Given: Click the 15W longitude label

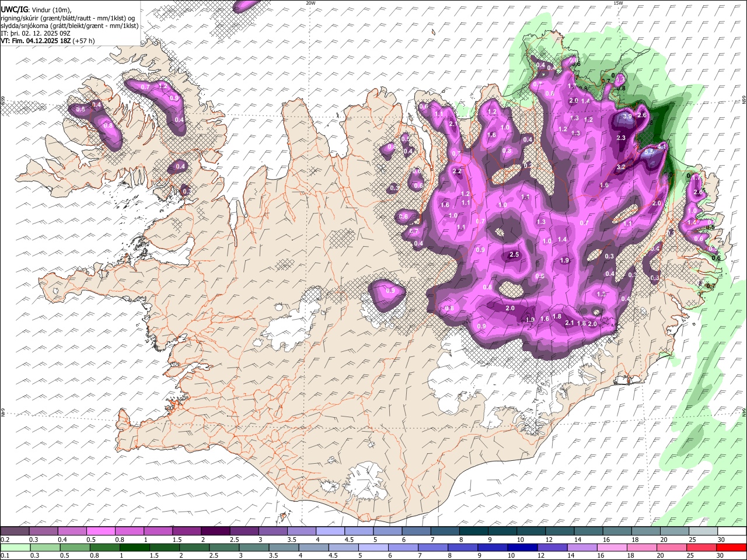Looking at the screenshot, I should click(618, 3).
